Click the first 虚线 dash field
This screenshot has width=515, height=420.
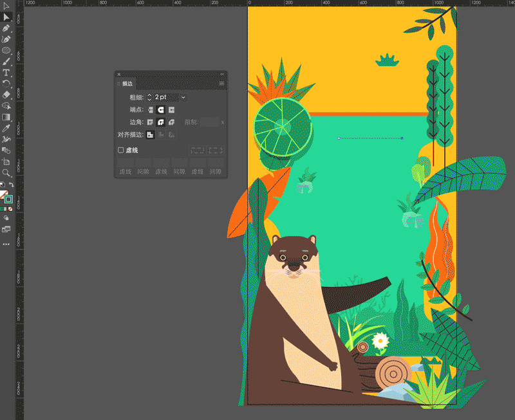tap(126, 163)
